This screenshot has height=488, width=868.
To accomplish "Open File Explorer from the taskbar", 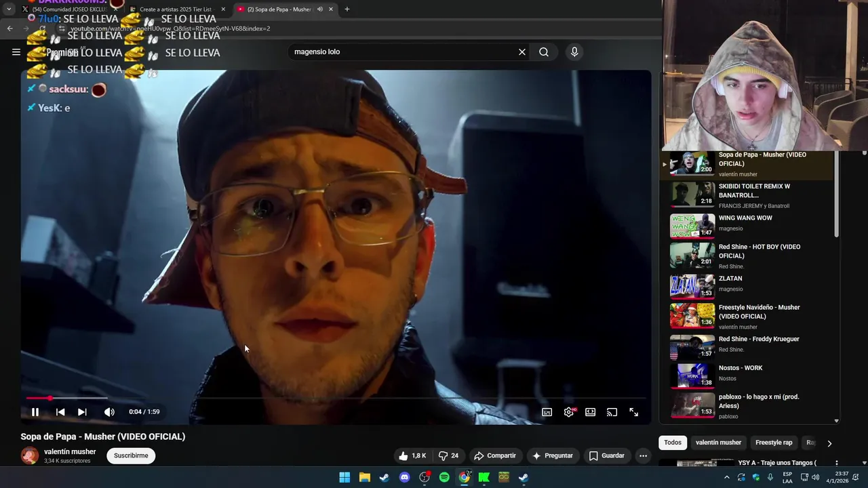I will pos(364,477).
